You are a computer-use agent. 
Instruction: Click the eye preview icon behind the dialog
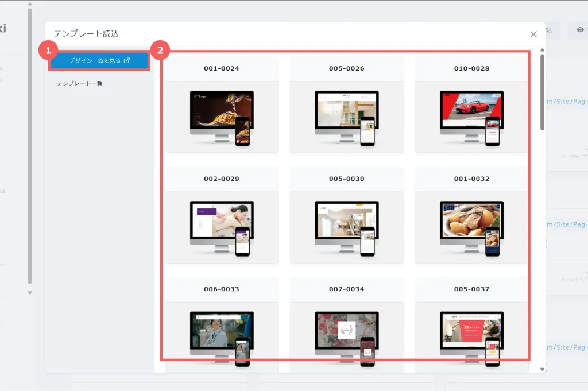point(580,30)
